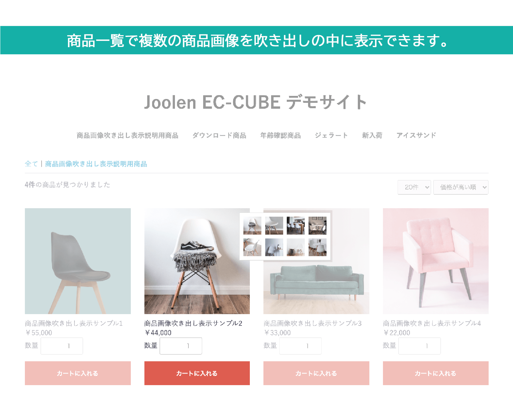Select the ジェラート menu item
Image resolution: width=513 pixels, height=420 pixels.
[331, 135]
